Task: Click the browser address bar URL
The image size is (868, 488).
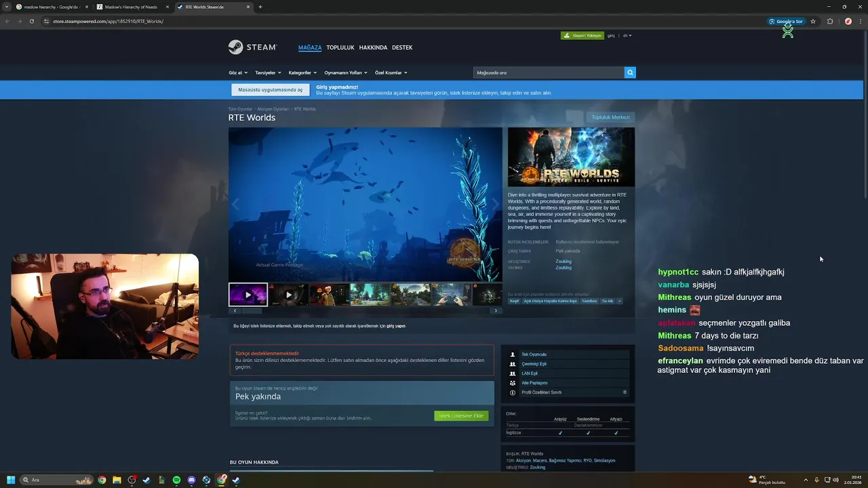Action: (x=108, y=21)
